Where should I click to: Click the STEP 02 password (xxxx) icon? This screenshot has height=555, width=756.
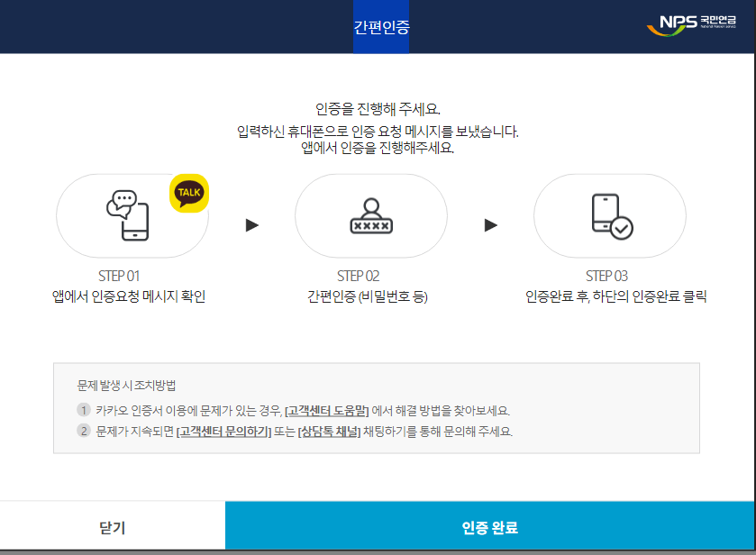click(x=370, y=215)
